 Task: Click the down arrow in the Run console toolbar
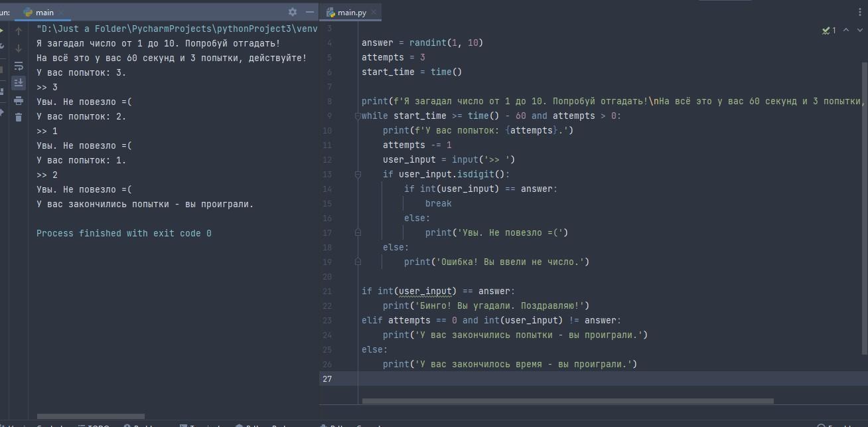pyautogui.click(x=19, y=48)
